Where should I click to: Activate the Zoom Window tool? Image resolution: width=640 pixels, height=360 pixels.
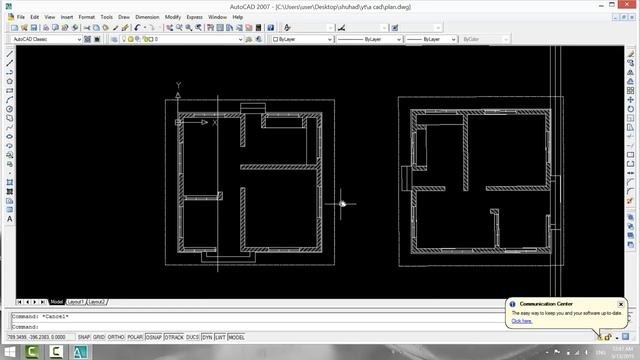click(x=189, y=28)
